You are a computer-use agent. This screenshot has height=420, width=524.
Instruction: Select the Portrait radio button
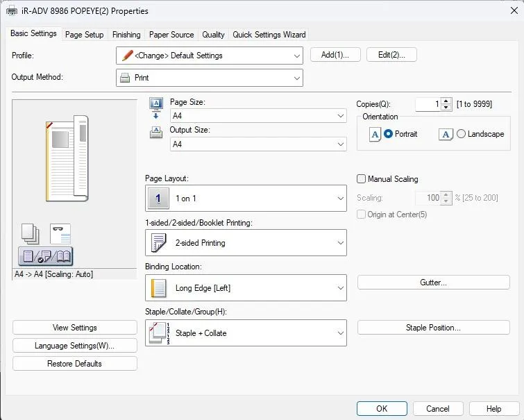tap(388, 134)
